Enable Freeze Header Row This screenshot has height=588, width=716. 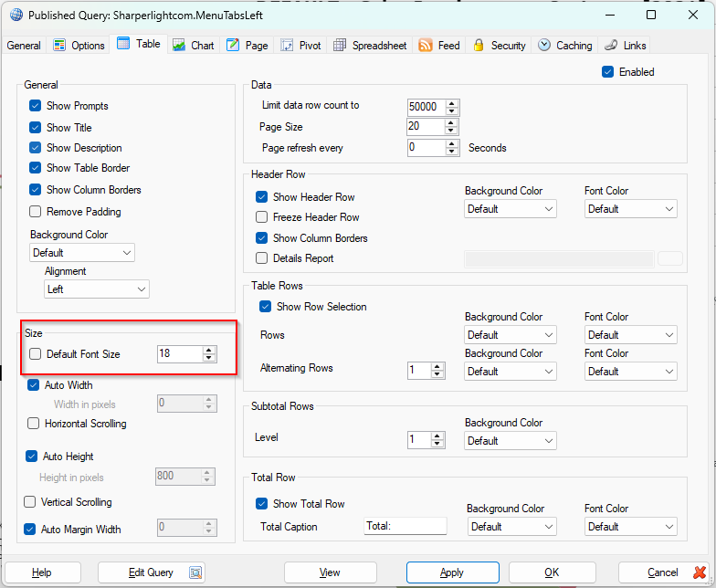pos(261,217)
